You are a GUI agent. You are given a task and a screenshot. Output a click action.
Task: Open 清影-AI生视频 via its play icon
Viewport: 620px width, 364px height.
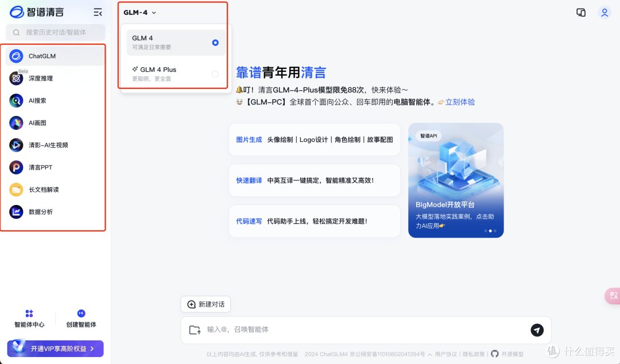pyautogui.click(x=16, y=145)
